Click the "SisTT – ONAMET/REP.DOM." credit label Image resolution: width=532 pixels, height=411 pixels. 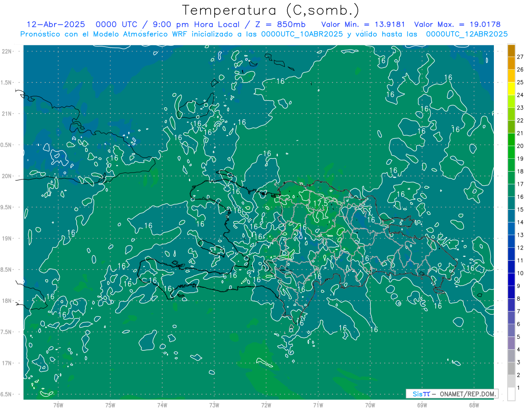(452, 394)
